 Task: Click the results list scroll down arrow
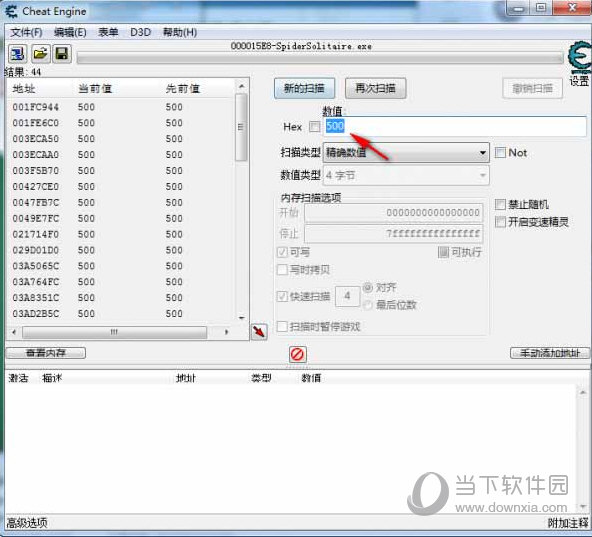[x=242, y=318]
